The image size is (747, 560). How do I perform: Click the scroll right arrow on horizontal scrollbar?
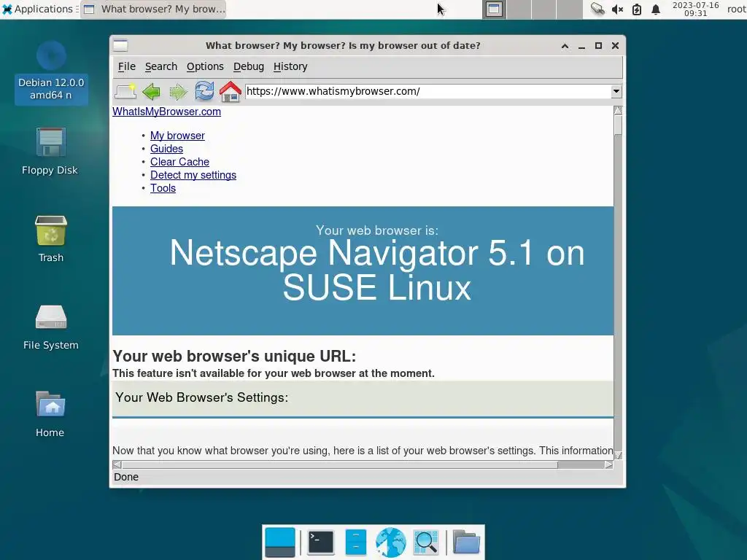point(609,464)
